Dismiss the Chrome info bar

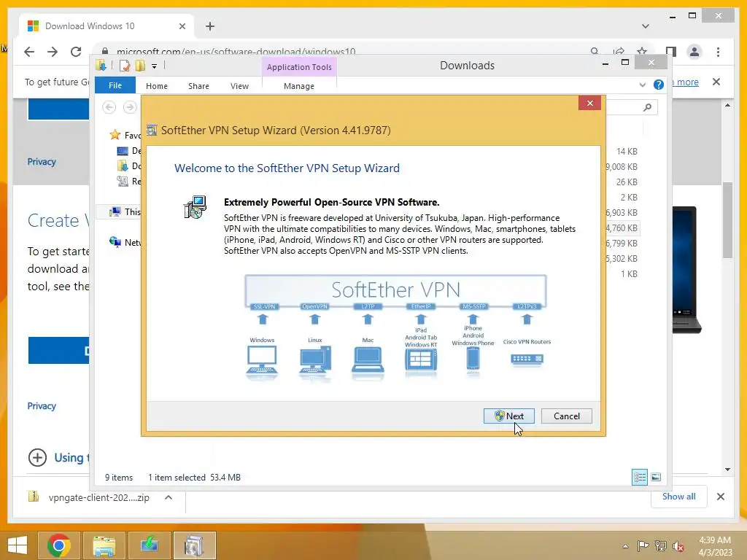tap(716, 82)
